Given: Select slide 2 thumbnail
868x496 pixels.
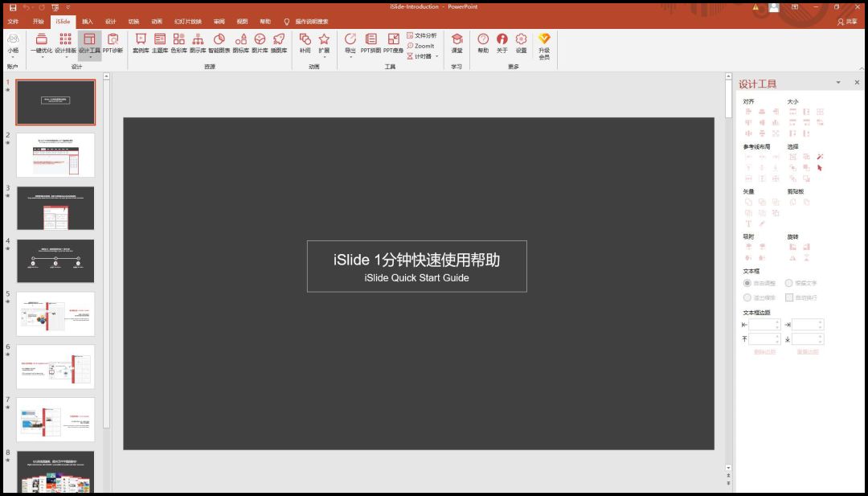Looking at the screenshot, I should (x=55, y=155).
